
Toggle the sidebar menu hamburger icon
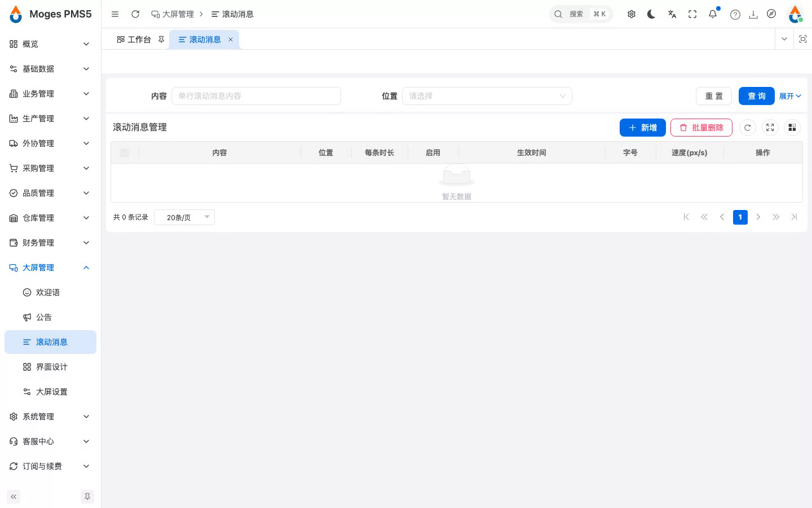pos(115,14)
